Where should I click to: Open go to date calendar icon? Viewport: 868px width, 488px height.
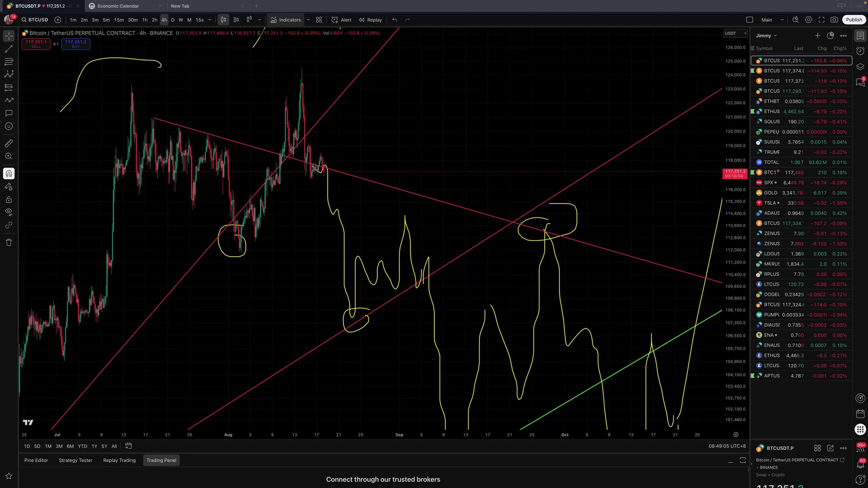128,446
